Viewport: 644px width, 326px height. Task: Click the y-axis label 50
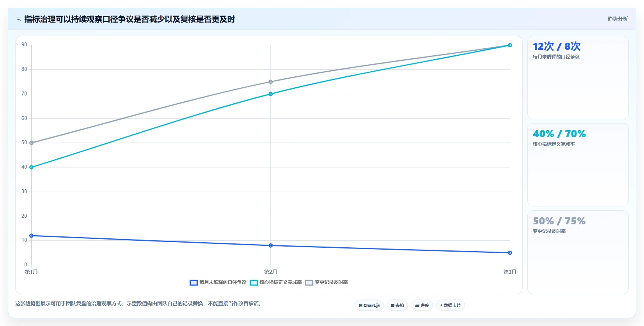(24, 143)
